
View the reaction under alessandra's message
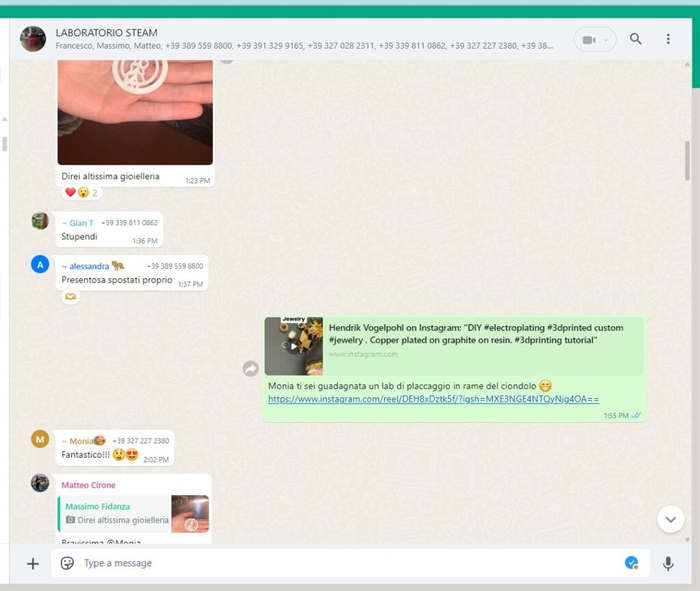click(70, 296)
